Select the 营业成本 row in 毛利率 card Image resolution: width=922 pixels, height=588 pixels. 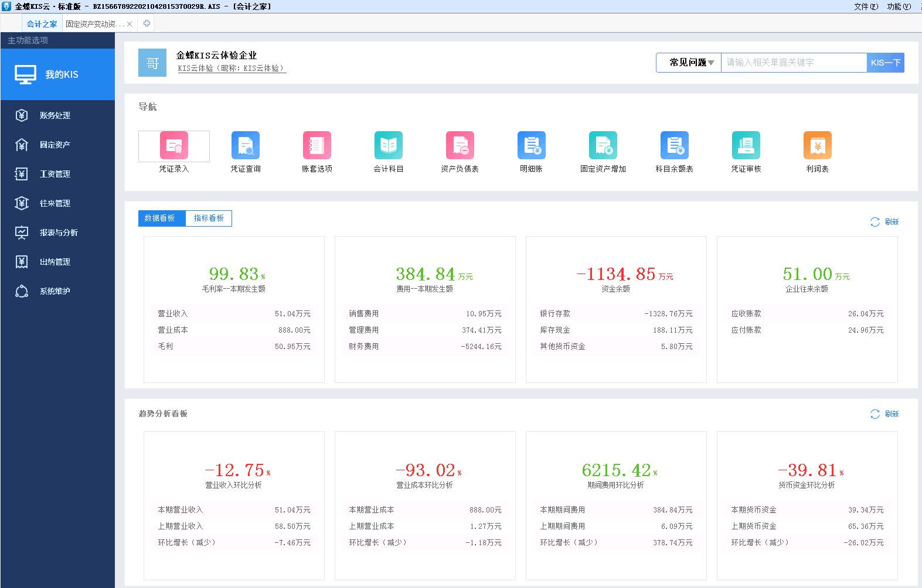[x=234, y=330]
